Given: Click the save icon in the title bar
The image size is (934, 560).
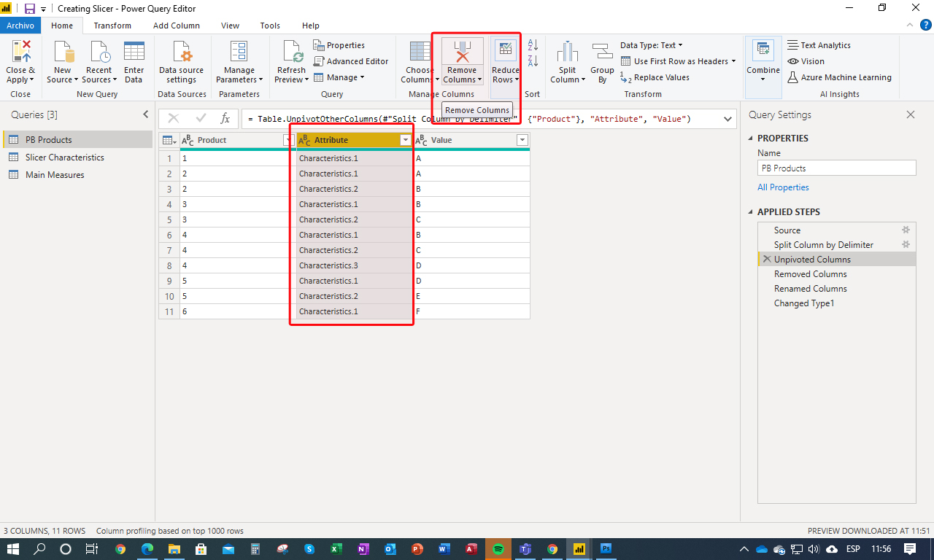Looking at the screenshot, I should [30, 9].
